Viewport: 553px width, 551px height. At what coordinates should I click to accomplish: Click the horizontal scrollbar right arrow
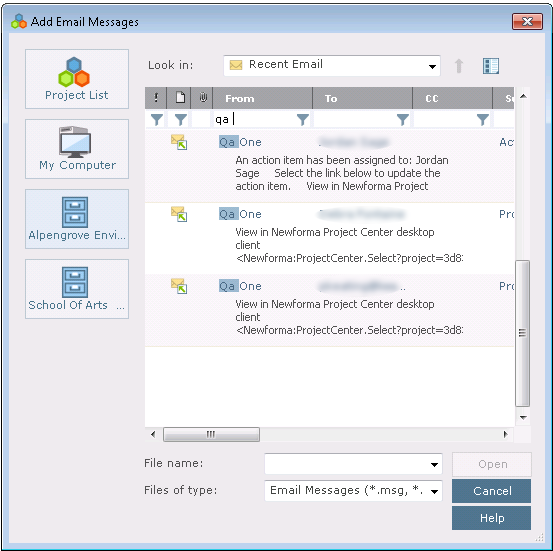[x=506, y=434]
